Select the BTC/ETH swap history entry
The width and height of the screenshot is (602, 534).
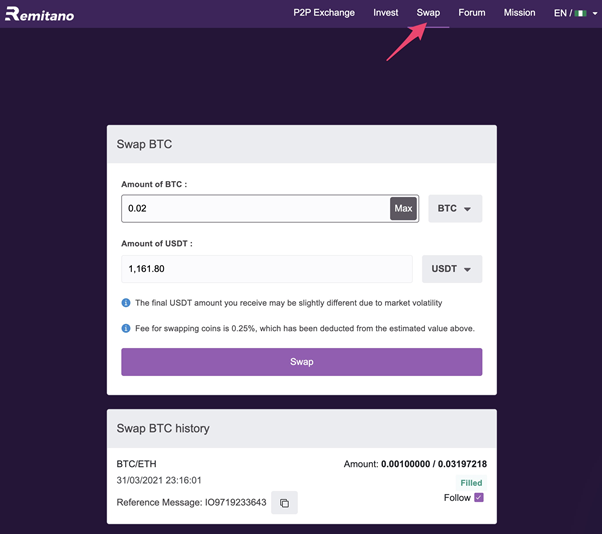pos(302,486)
